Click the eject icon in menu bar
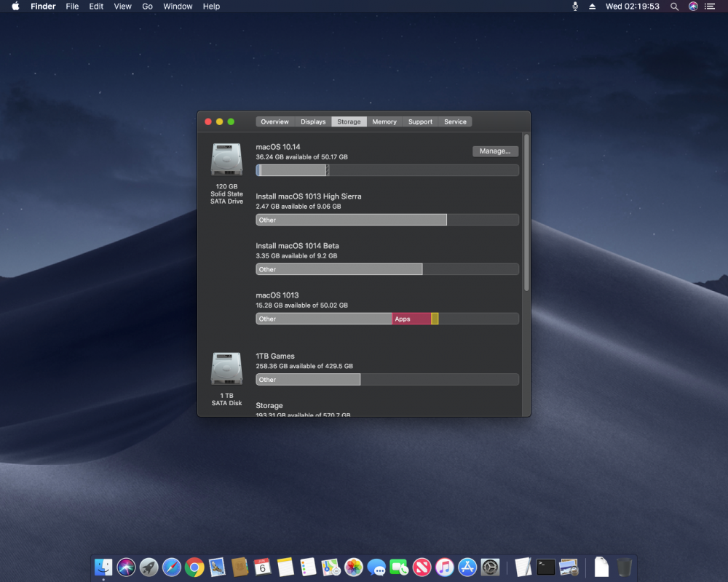The width and height of the screenshot is (728, 582). click(x=593, y=7)
